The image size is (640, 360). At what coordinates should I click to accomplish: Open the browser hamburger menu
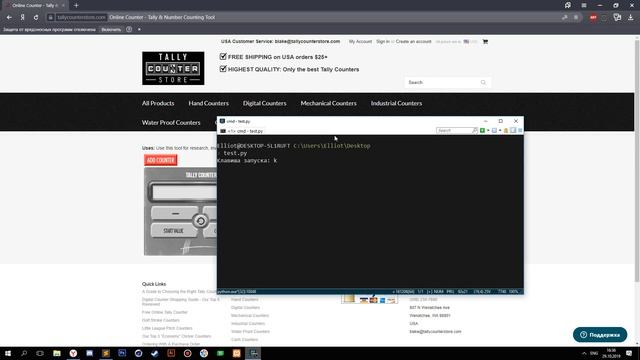584,5
